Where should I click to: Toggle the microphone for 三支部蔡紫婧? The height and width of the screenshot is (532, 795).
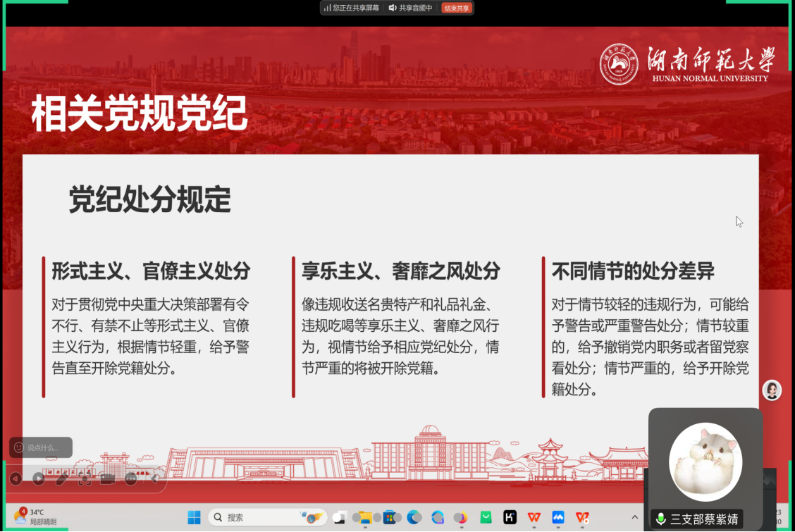[660, 519]
